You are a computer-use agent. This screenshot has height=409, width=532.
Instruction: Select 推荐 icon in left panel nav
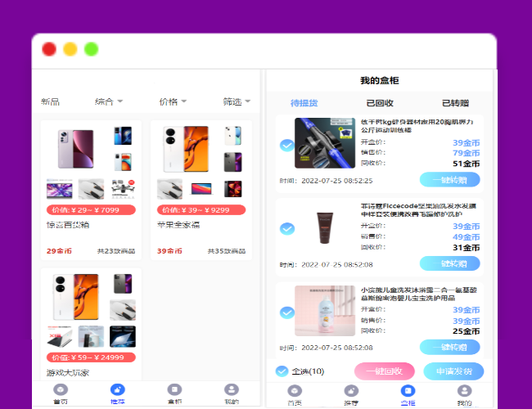point(117,389)
